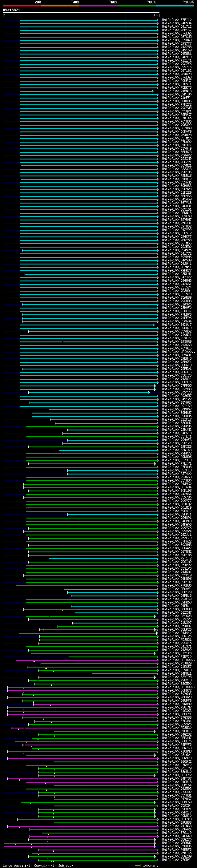Select label UniRef100_C4J9K0

[x=176, y=484]
